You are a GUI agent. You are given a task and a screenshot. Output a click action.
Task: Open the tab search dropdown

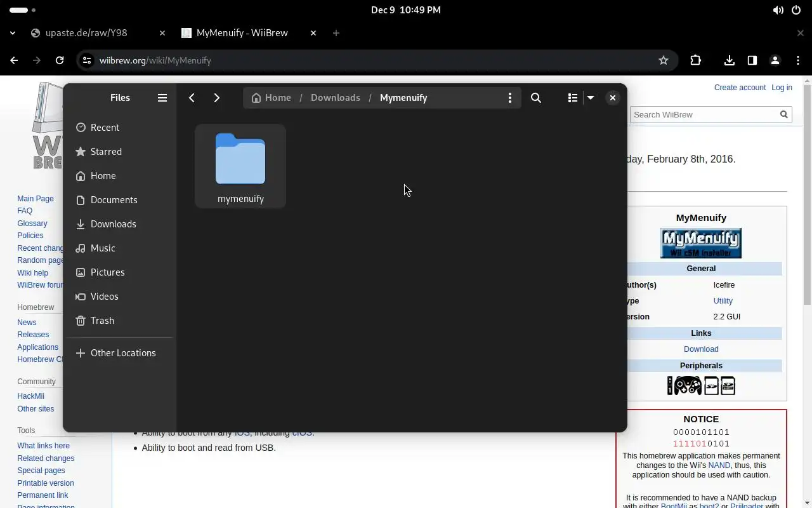click(x=13, y=33)
